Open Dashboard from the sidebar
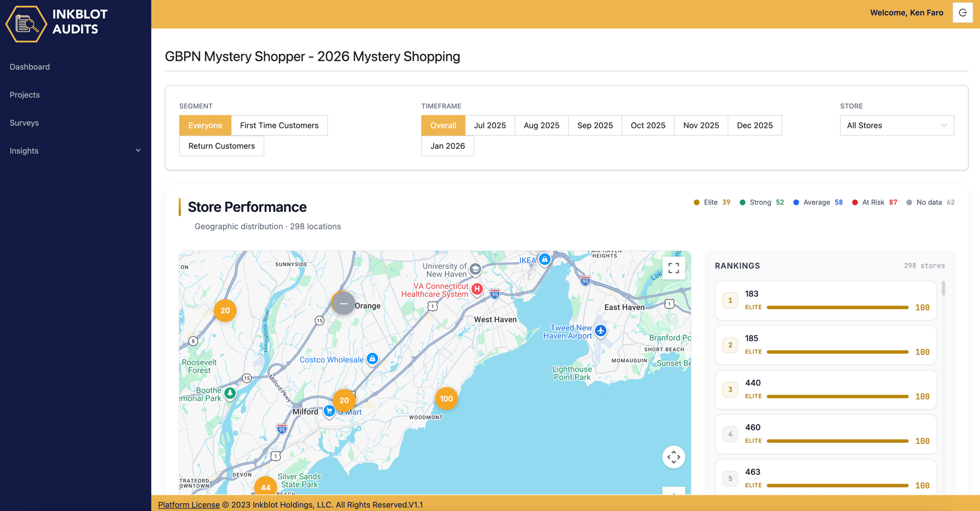Screen dimensions: 980x511 [30, 67]
